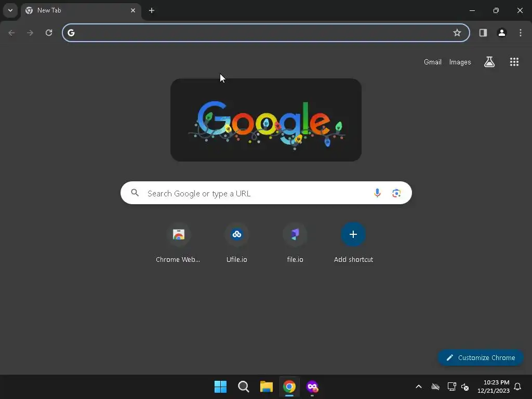The image size is (532, 399).
Task: Open the Chrome Web Store shortcut
Action: [x=178, y=243]
